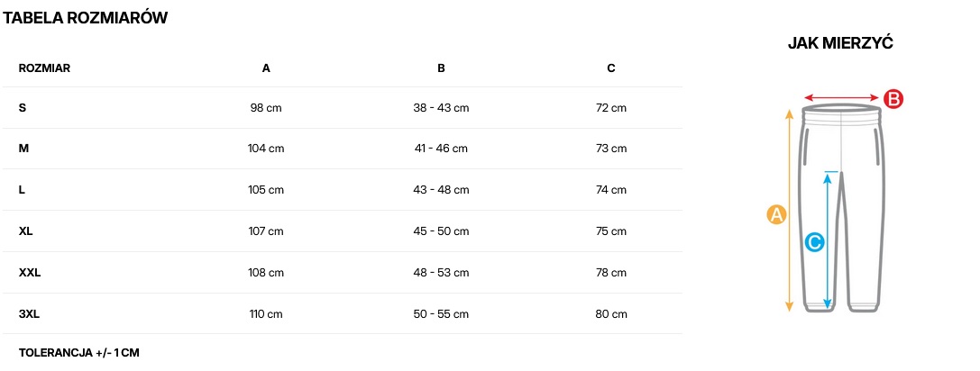Image resolution: width=980 pixels, height=371 pixels.
Task: Click the 98 cm length value
Action: click(x=266, y=108)
